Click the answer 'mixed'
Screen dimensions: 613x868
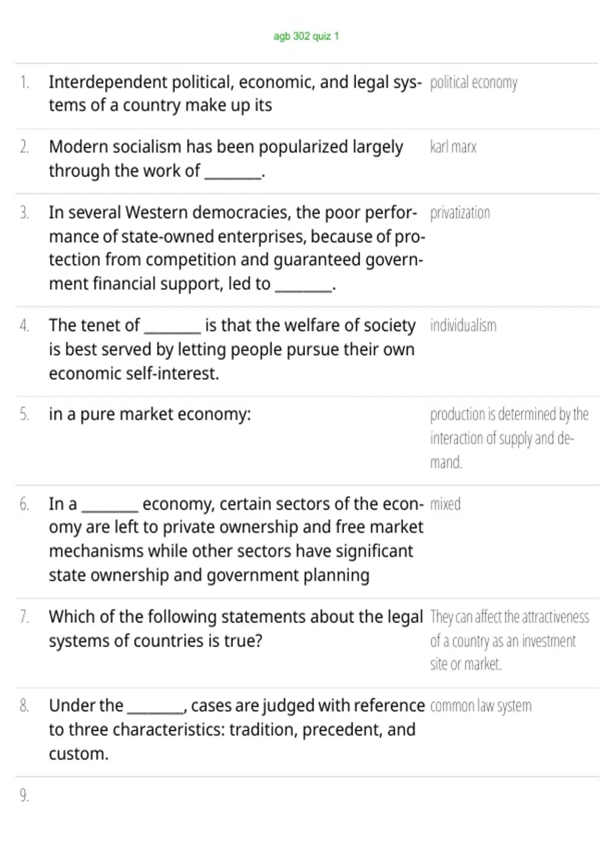(x=445, y=504)
